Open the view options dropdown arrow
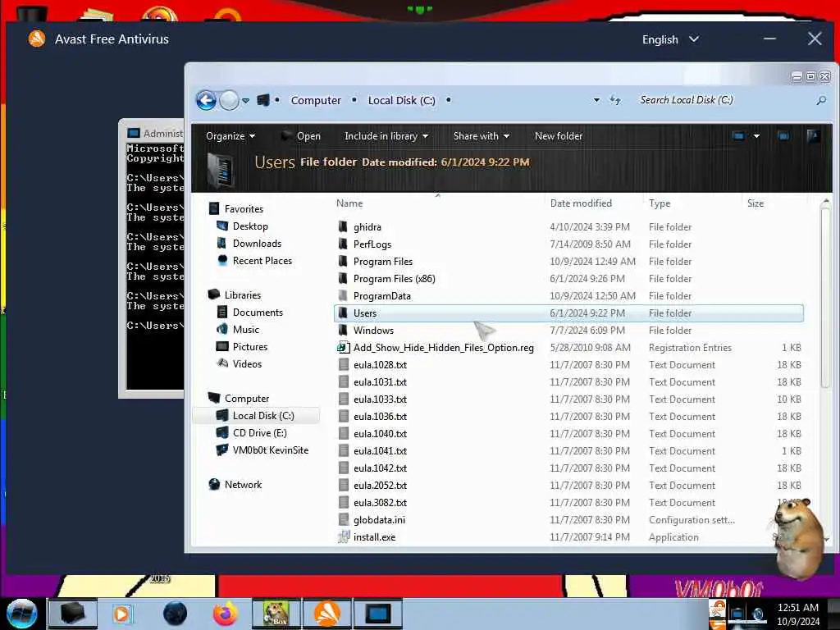Viewport: 840px width, 630px height. [x=756, y=136]
